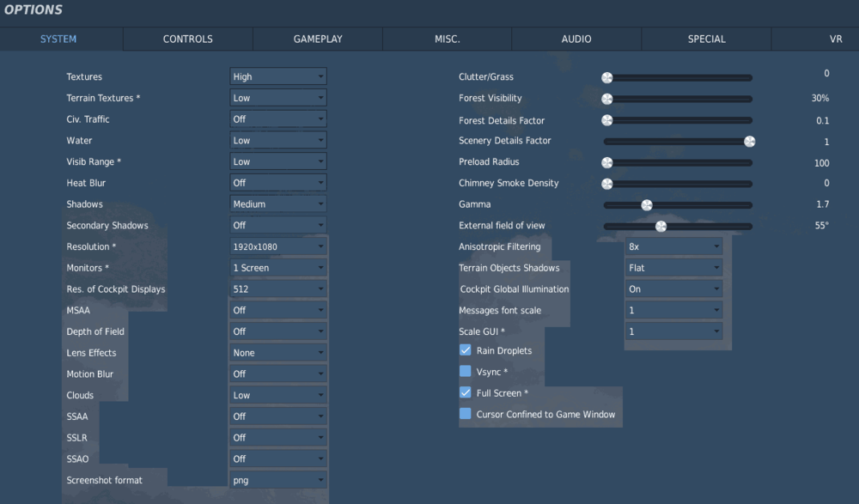Screen dimensions: 859x504
Task: Open the Clouds quality dropdown
Action: click(x=277, y=395)
